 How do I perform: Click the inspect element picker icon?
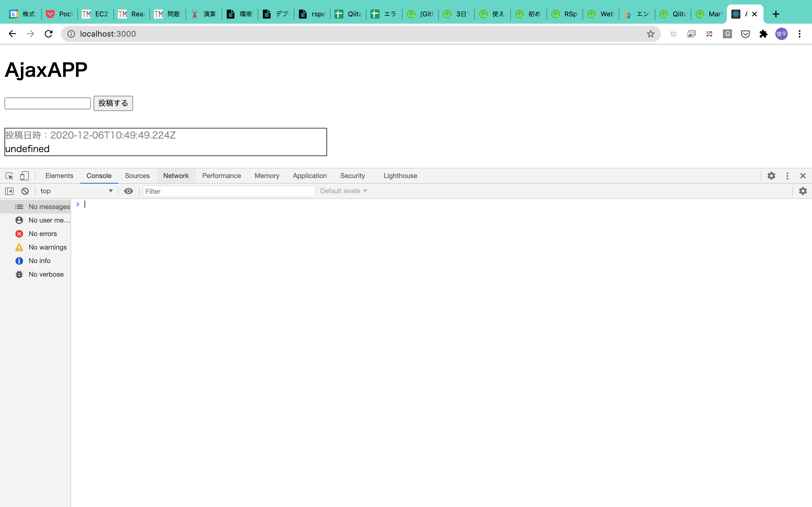9,176
